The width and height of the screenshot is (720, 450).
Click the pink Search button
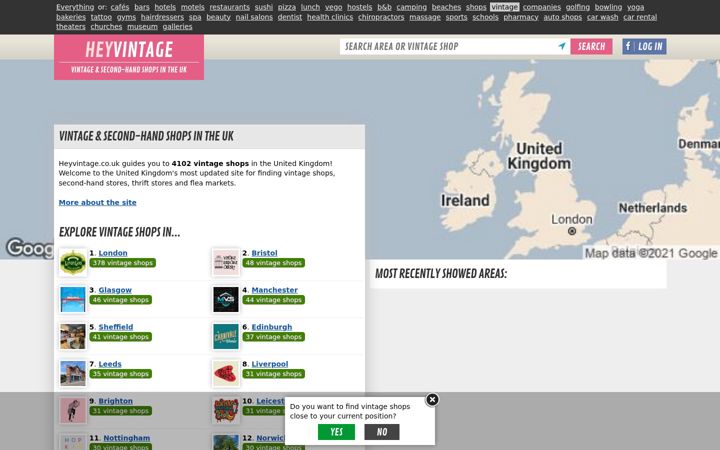point(591,46)
